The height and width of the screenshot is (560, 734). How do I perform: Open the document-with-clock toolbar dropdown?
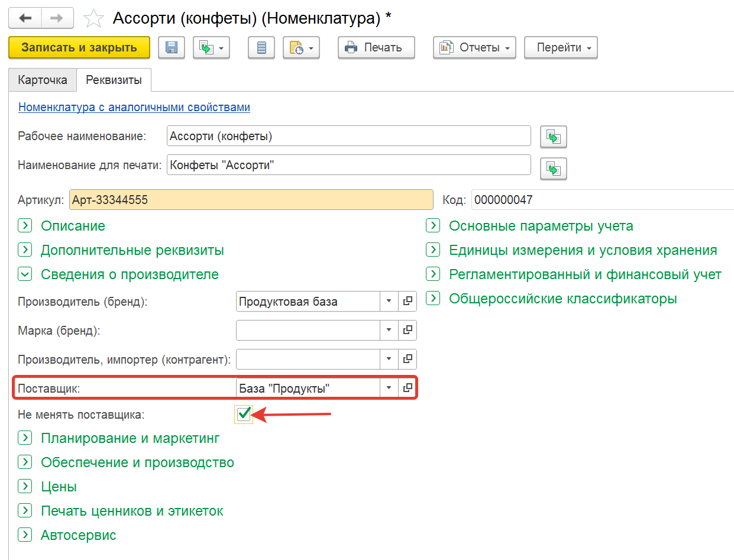click(302, 48)
